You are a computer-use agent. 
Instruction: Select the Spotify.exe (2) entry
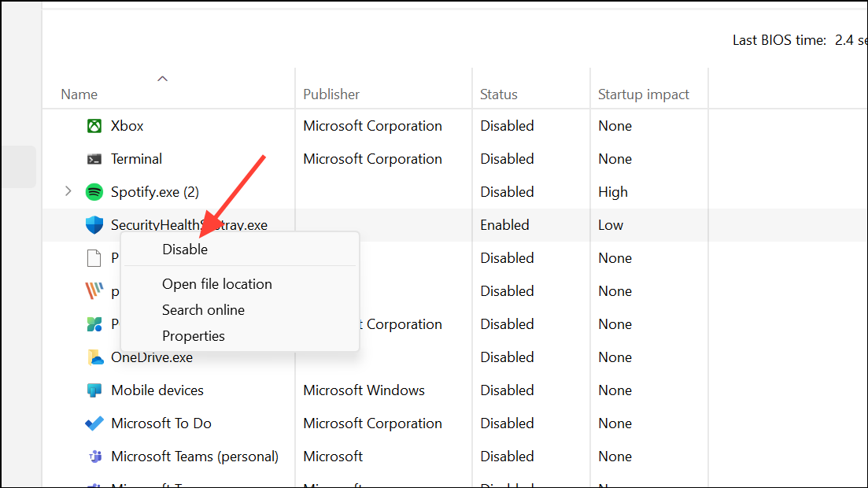[154, 192]
